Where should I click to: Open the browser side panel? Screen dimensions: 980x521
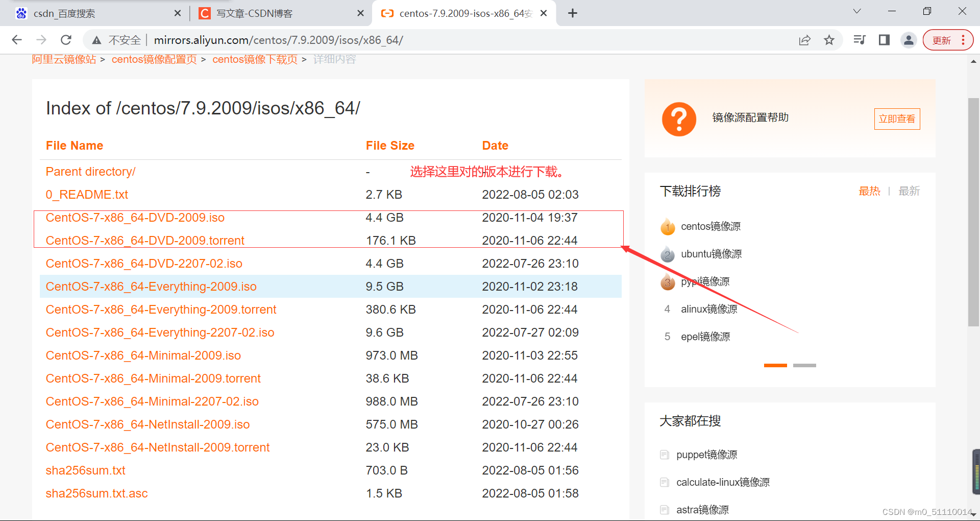(x=884, y=40)
